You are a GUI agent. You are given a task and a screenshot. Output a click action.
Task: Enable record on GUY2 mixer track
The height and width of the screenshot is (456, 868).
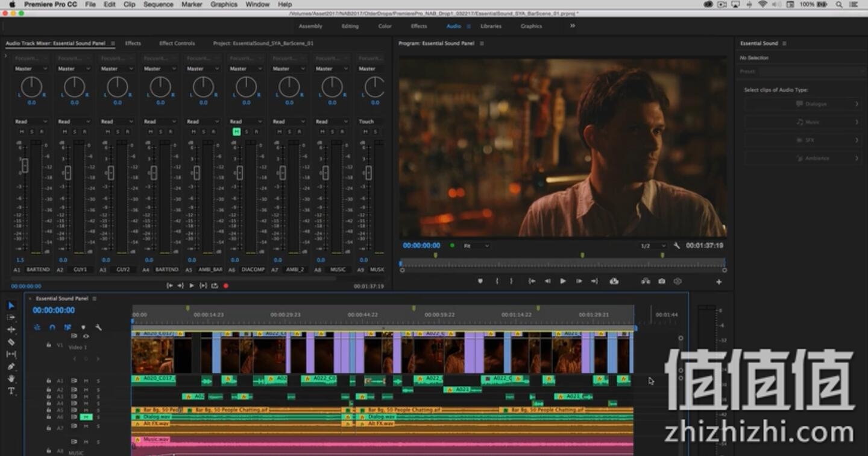127,131
